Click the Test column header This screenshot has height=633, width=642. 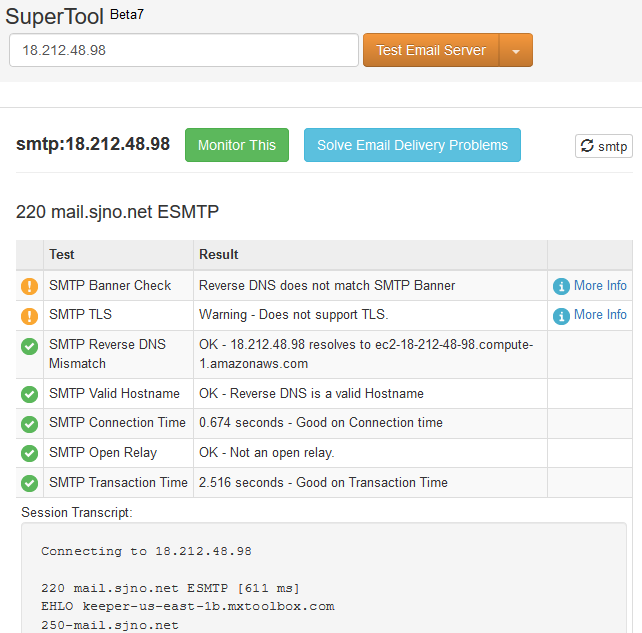(62, 255)
